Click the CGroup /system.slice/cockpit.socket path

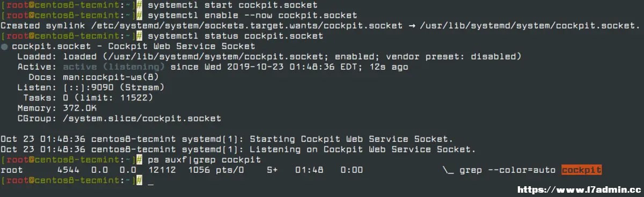[142, 119]
